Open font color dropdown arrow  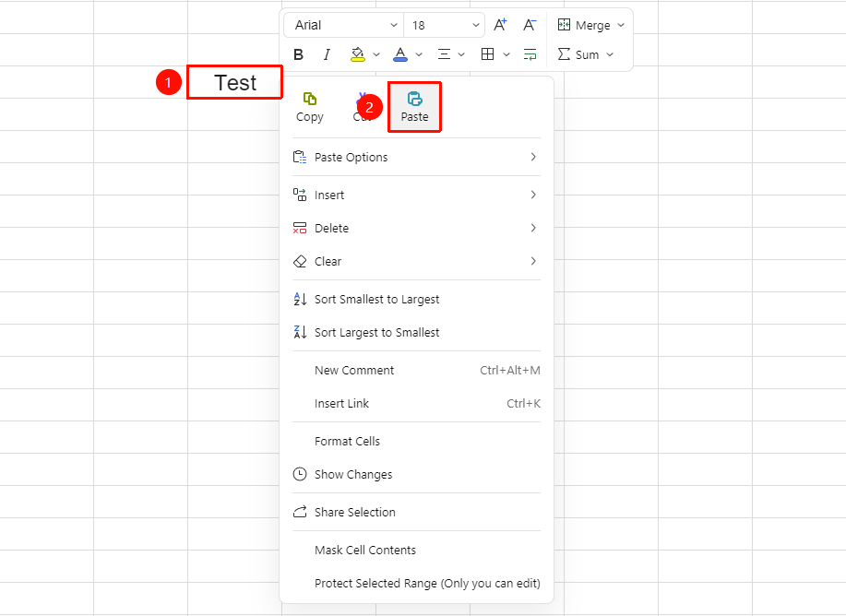(419, 54)
